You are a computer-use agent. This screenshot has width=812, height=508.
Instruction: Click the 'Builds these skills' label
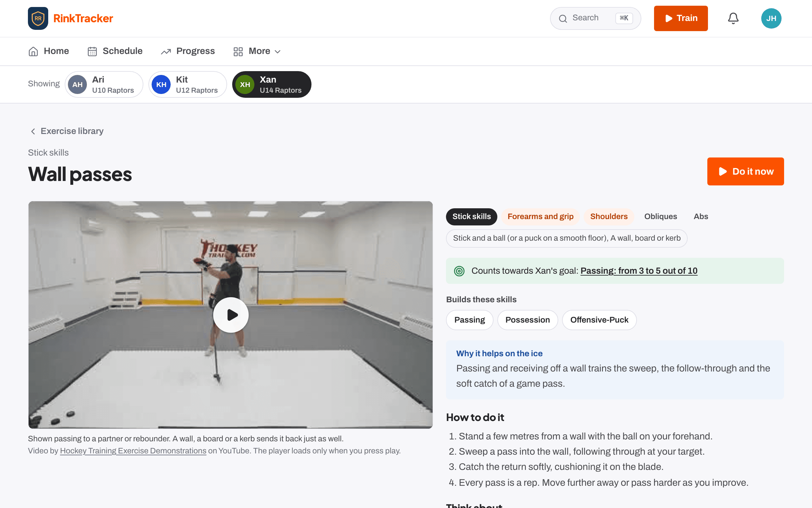tap(481, 299)
